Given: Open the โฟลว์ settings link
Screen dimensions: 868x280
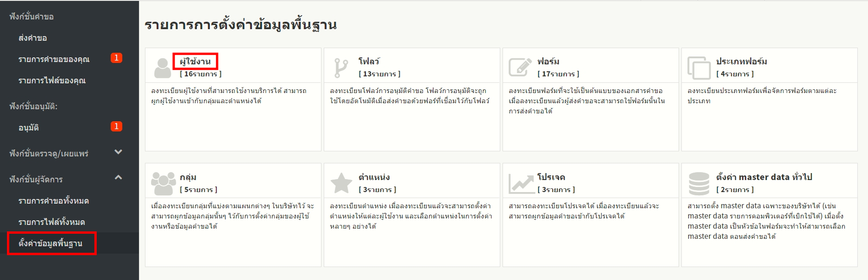Looking at the screenshot, I should click(369, 61).
